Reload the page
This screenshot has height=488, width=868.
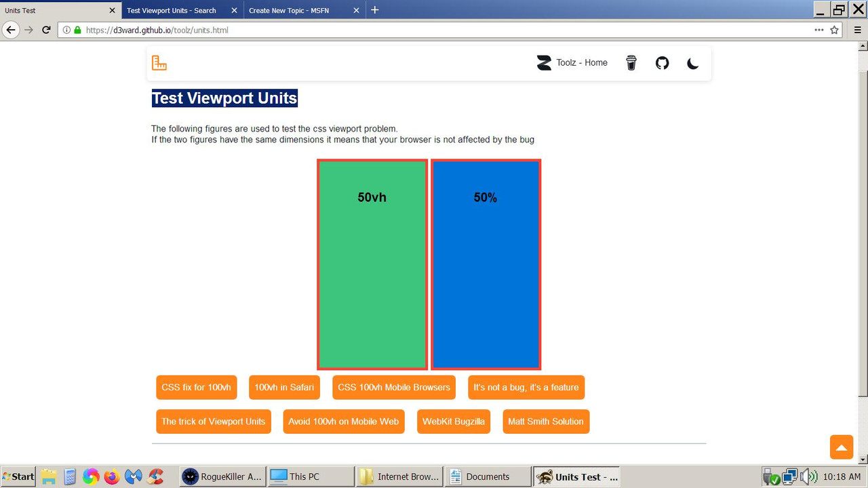46,30
